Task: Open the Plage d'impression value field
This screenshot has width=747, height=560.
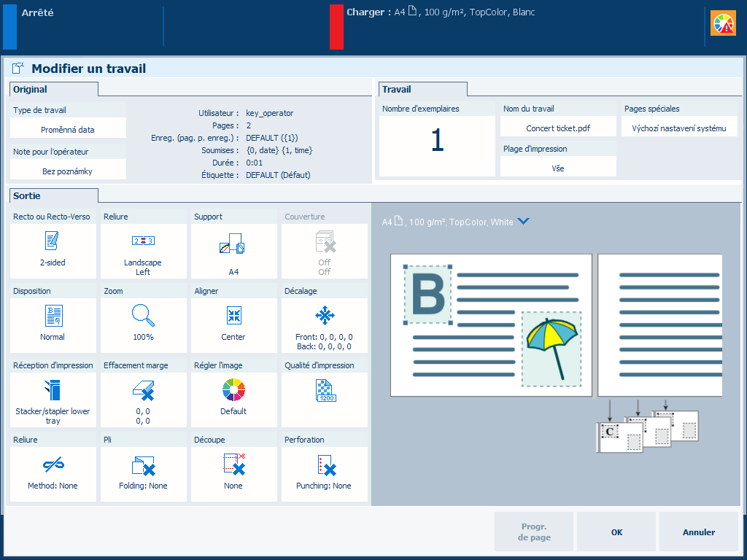Action: coord(558,168)
